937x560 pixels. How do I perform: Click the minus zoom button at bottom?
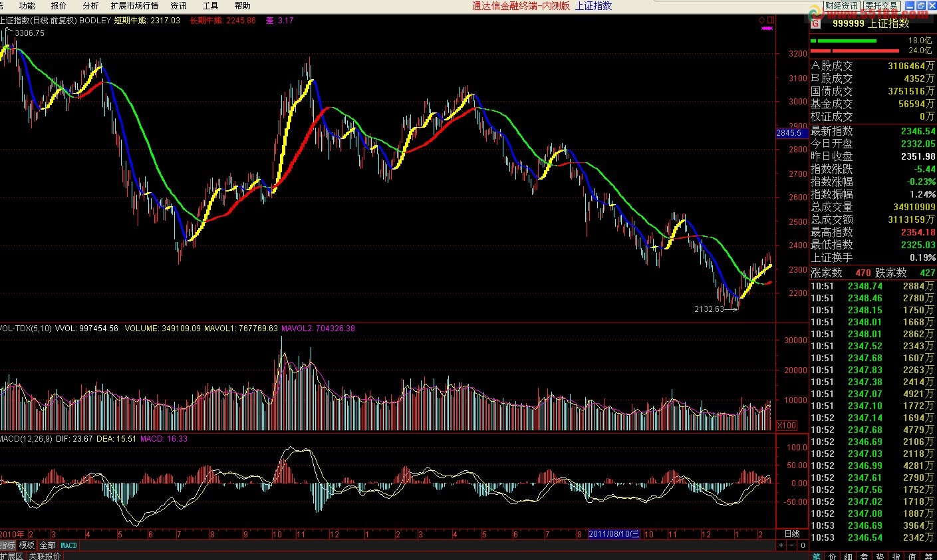click(x=791, y=545)
